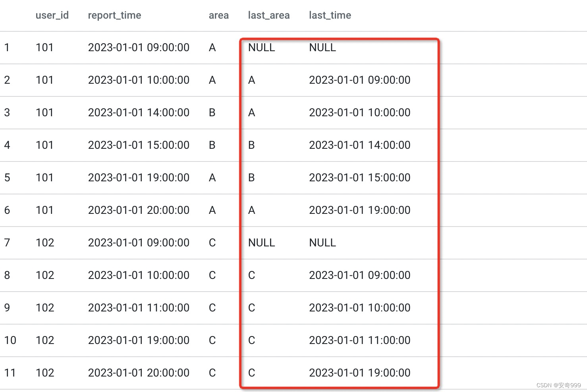The width and height of the screenshot is (587, 392).
Task: Select row number 11 cell
Action: 10,373
